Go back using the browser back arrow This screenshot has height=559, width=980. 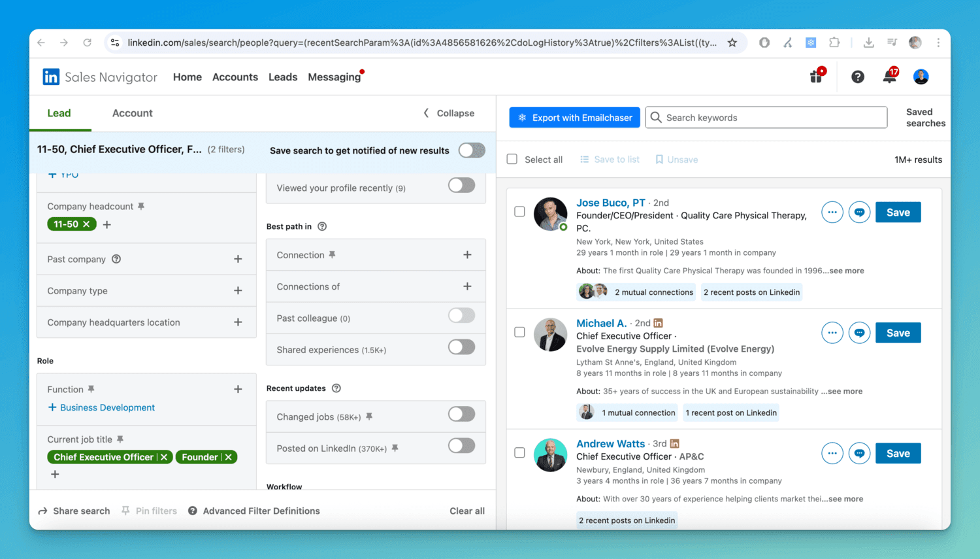(x=41, y=42)
